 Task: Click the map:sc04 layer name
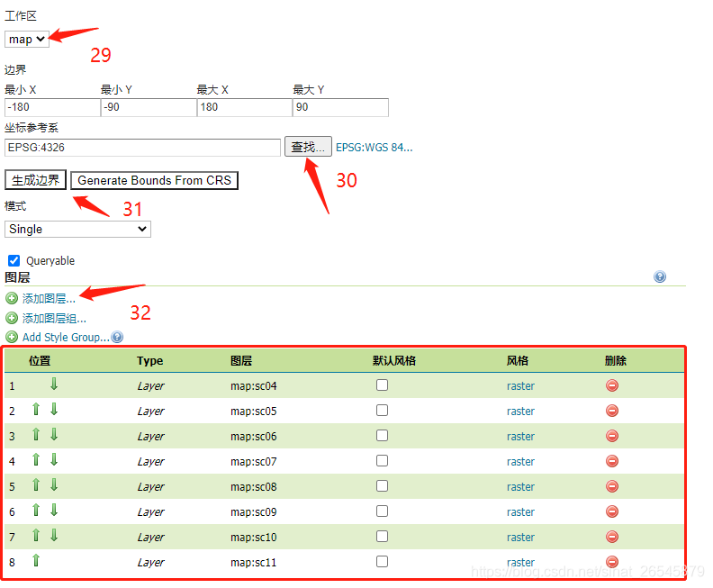[253, 386]
